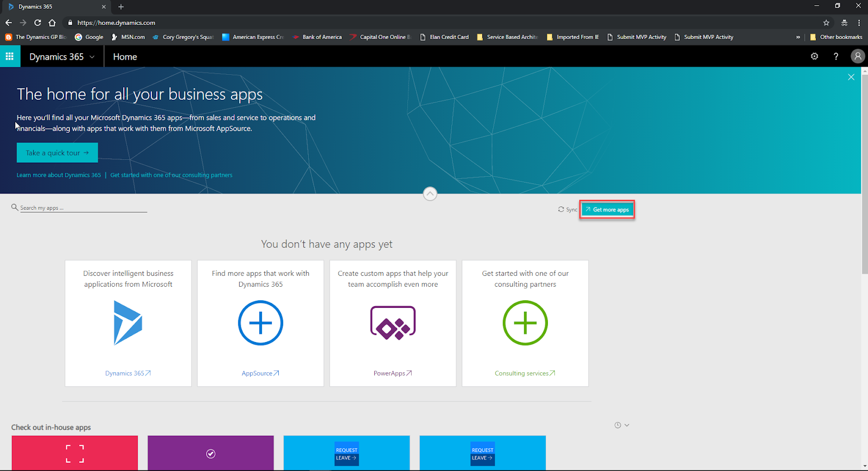Screen dimensions: 868x471
Task: Open the Google bookmark
Action: 89,37
